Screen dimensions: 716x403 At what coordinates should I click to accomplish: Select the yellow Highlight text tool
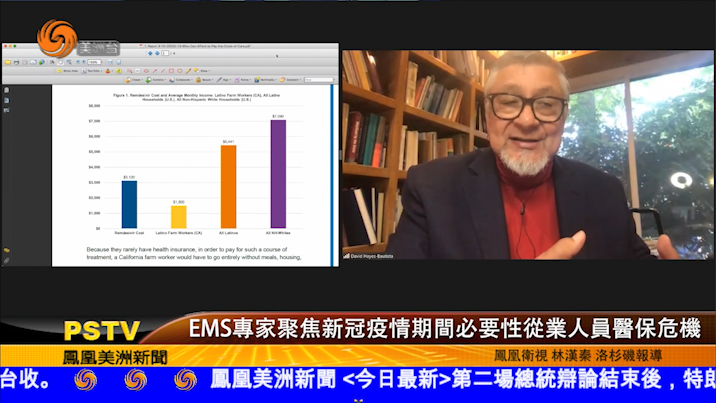(x=119, y=71)
